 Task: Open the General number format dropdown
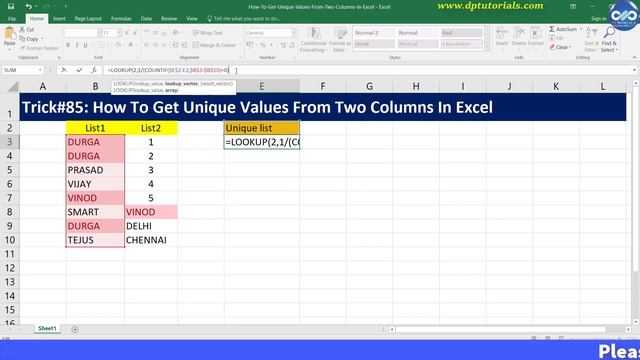[x=294, y=33]
